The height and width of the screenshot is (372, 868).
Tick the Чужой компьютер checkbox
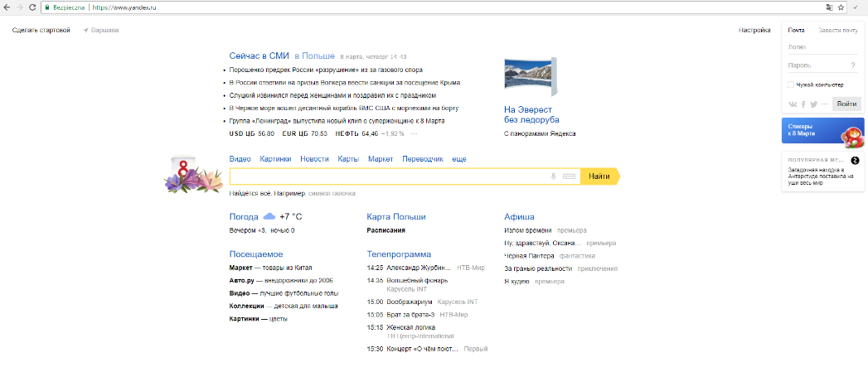pos(791,85)
